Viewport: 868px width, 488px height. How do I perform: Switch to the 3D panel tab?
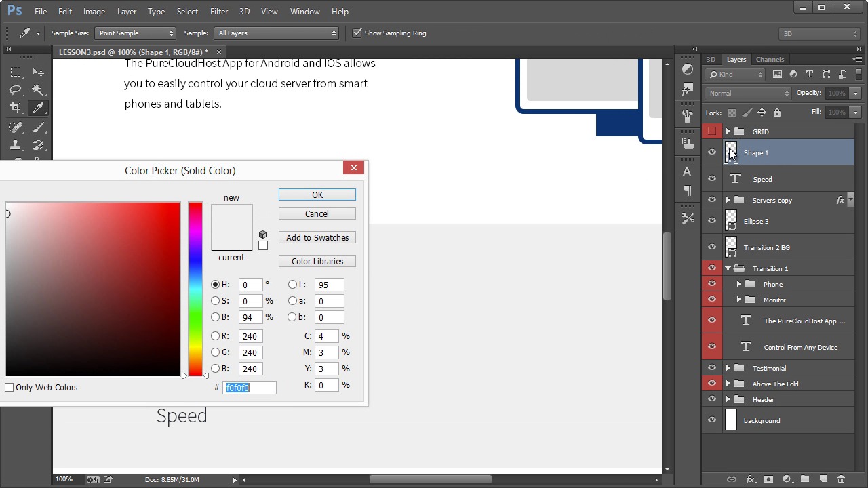point(711,60)
